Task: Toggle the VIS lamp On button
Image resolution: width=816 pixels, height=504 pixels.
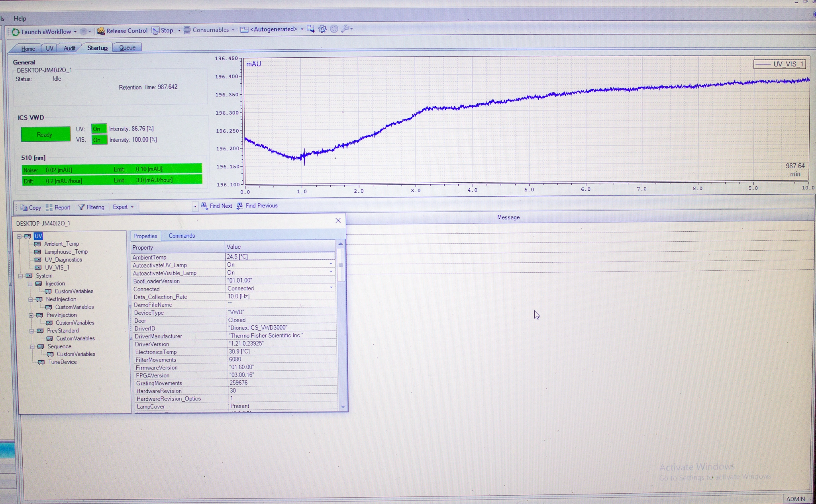Action: [x=99, y=140]
